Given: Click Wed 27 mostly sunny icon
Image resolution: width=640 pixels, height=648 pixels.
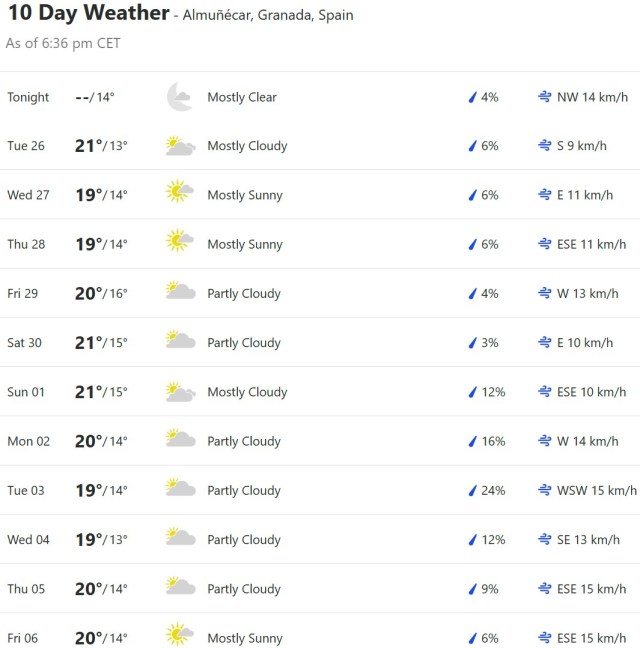Looking at the screenshot, I should click(180, 195).
